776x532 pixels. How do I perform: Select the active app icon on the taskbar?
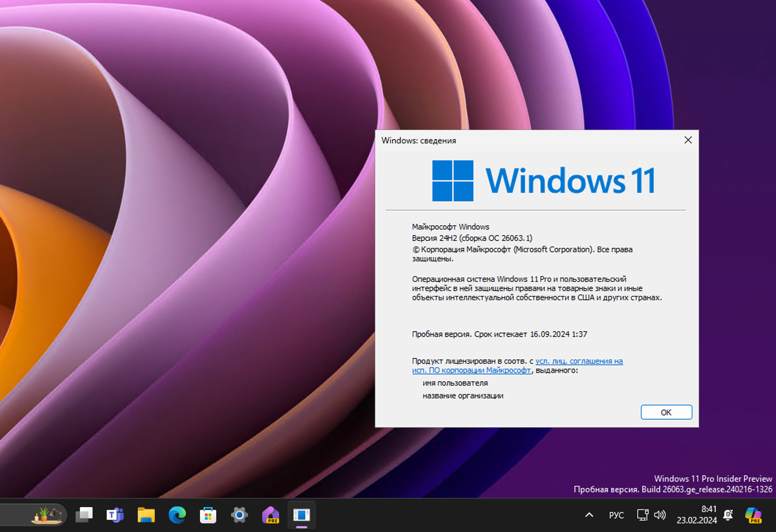[x=301, y=515]
